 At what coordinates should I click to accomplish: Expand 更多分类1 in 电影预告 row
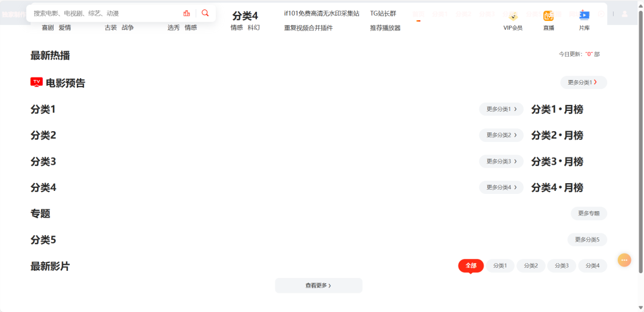tap(583, 82)
